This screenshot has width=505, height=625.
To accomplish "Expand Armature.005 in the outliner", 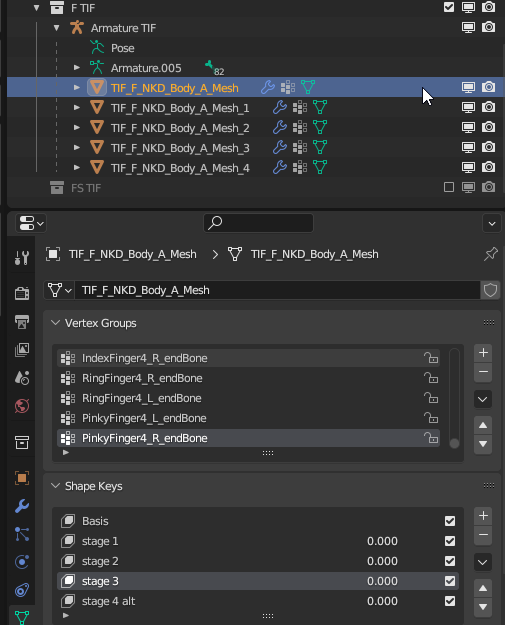I will [x=77, y=67].
